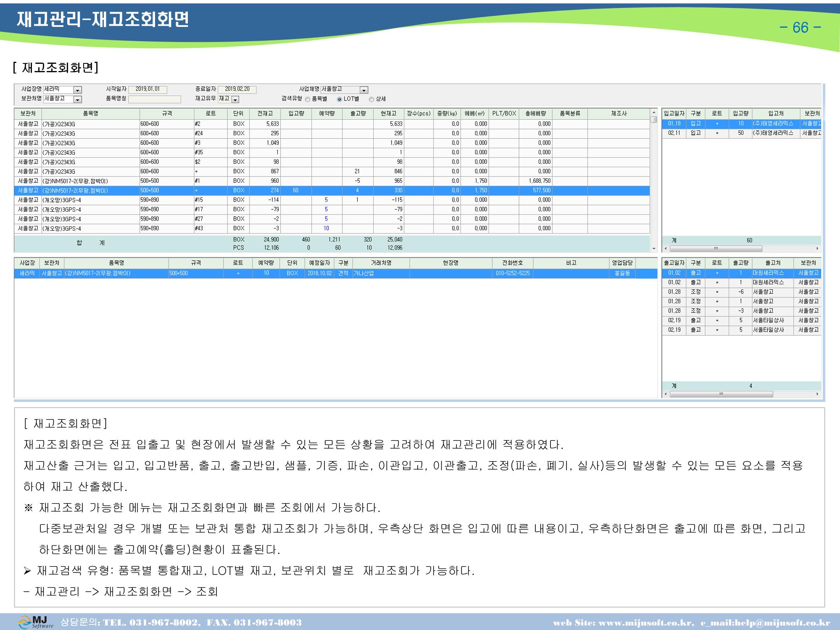Screen dimensions: 840x630
Task: Sort main grid by 품목명 column header
Action: [x=91, y=113]
